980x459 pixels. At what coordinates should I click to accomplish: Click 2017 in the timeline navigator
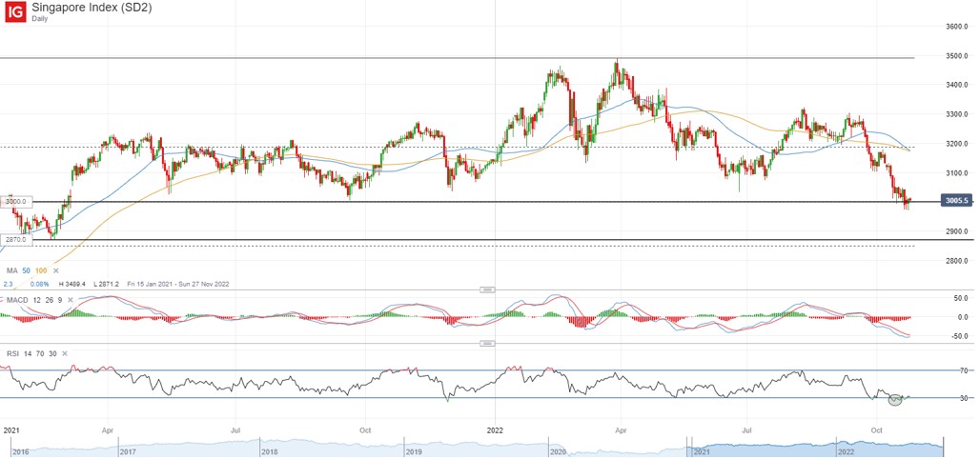click(127, 450)
